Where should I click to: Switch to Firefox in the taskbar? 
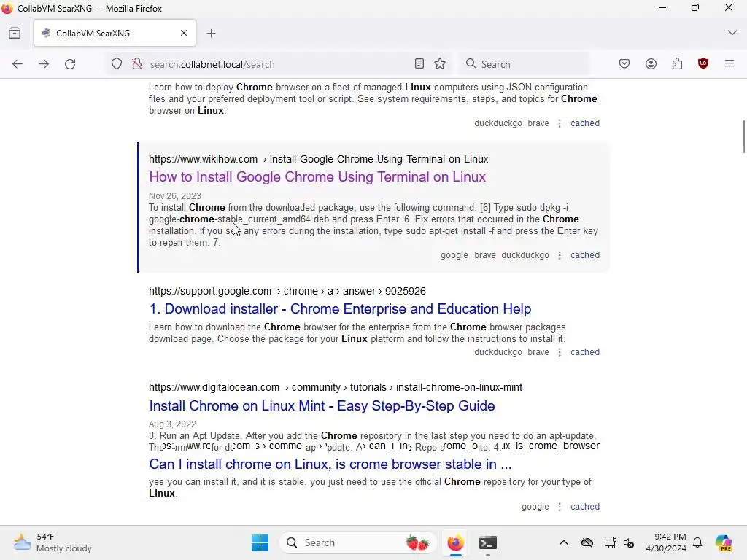[x=456, y=542]
